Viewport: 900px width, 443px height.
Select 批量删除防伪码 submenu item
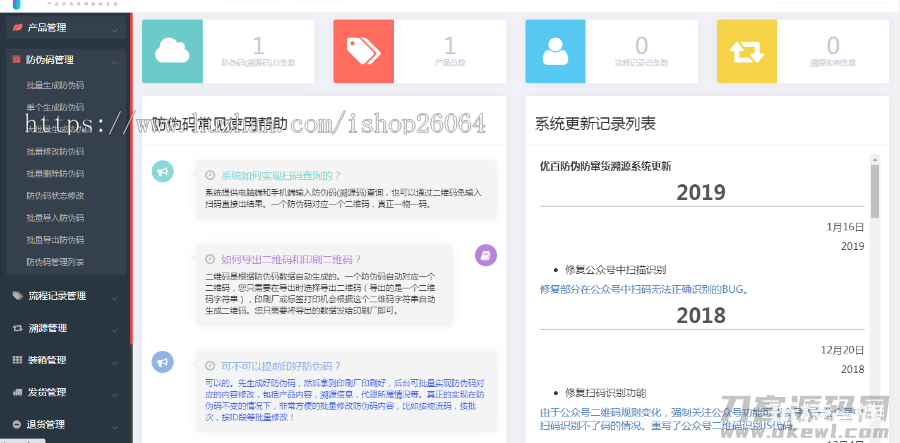click(55, 173)
